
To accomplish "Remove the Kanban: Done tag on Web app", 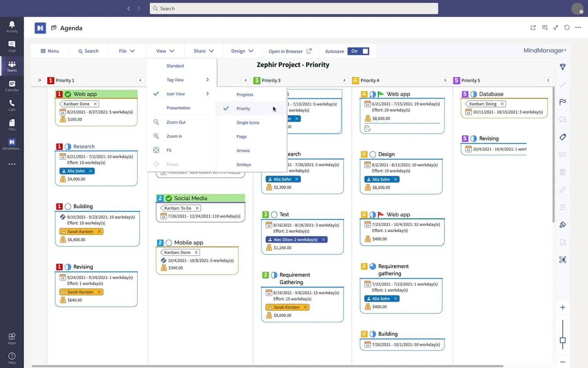I will coord(95,104).
